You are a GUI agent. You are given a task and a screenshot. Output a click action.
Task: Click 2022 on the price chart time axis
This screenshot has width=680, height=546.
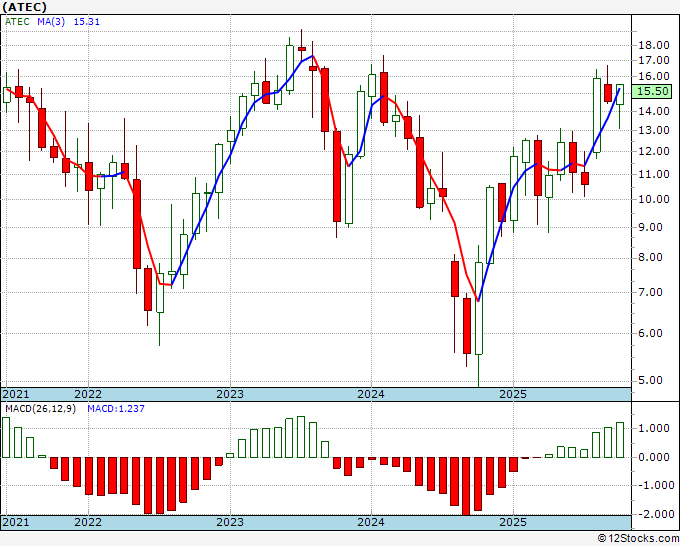88,394
